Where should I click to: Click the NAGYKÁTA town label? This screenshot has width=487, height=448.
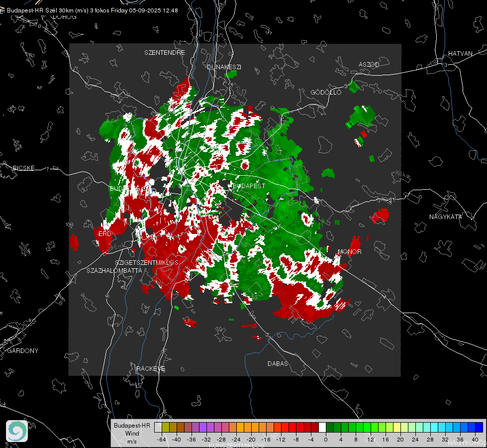pos(446,217)
